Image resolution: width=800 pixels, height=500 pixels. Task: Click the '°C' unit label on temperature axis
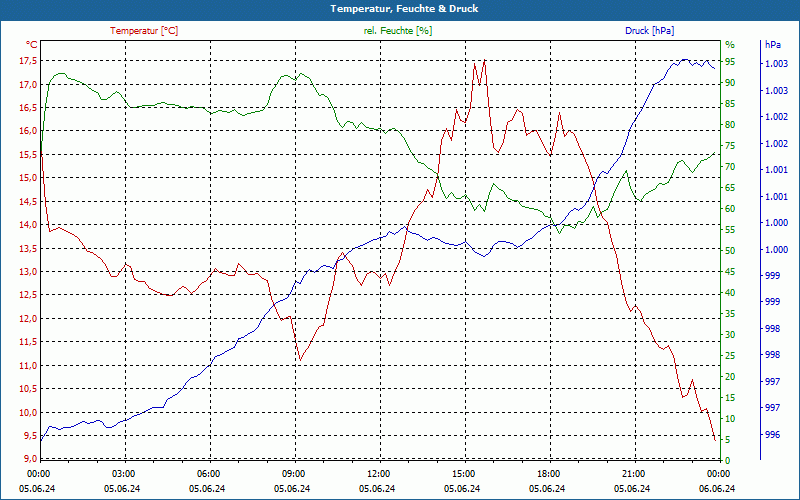[x=31, y=44]
